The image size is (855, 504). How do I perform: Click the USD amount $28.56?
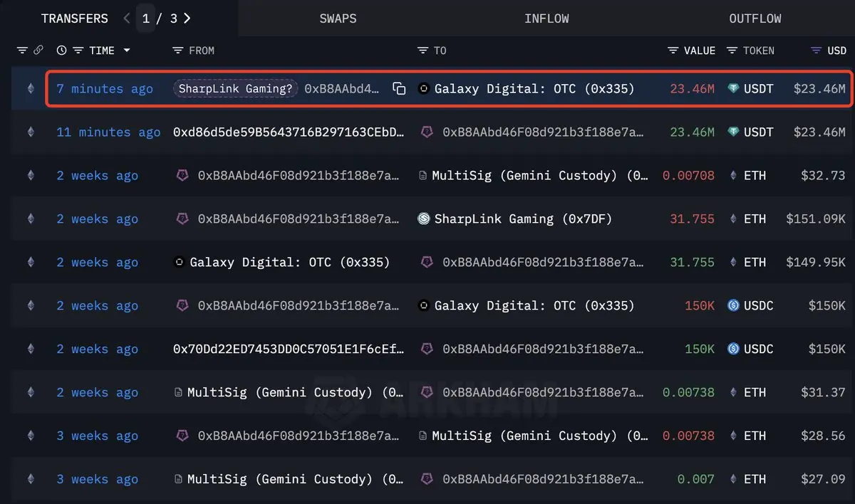pos(823,436)
